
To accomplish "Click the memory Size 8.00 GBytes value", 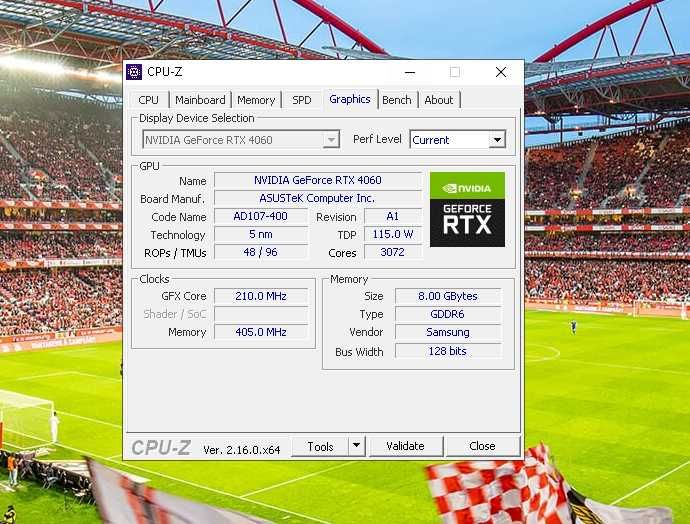I will (448, 296).
